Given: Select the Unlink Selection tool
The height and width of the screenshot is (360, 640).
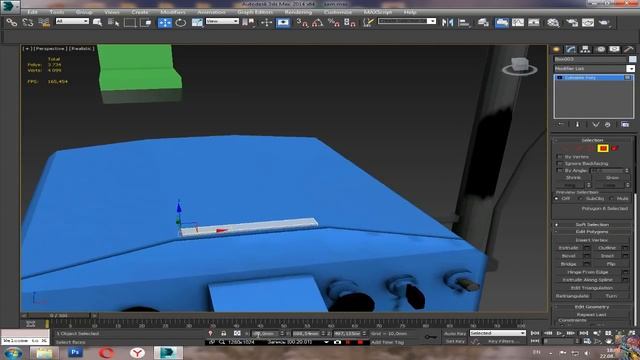Looking at the screenshot, I should [28, 22].
